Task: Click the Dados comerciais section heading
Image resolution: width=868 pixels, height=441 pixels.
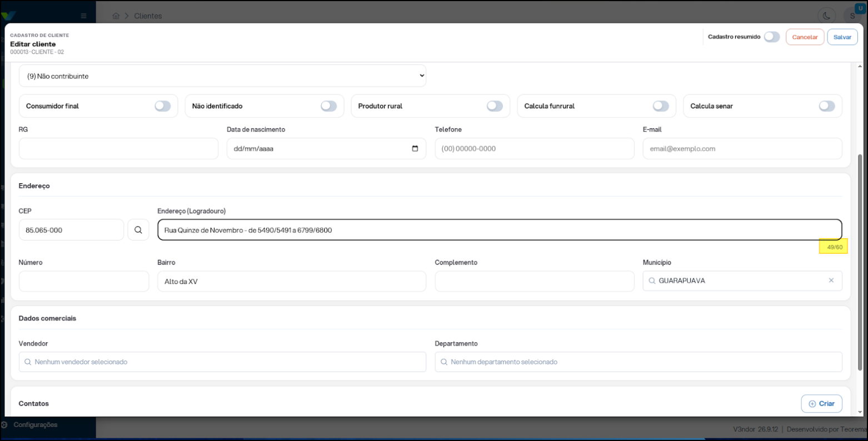Action: point(47,318)
